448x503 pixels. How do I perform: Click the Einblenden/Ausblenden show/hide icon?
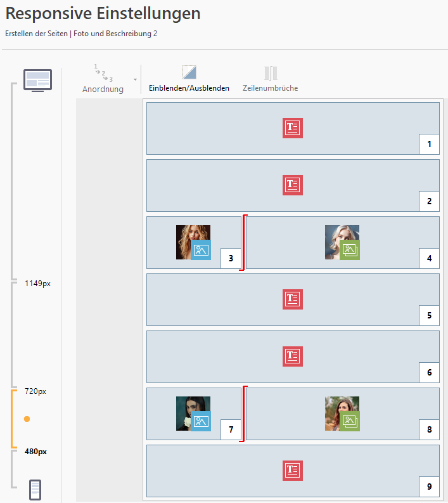189,72
